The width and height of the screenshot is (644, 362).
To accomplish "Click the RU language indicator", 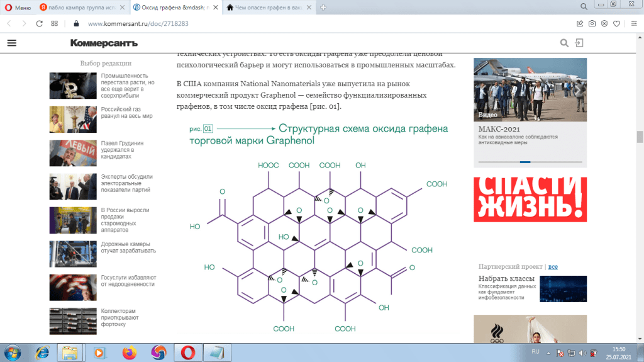I will click(x=535, y=352).
